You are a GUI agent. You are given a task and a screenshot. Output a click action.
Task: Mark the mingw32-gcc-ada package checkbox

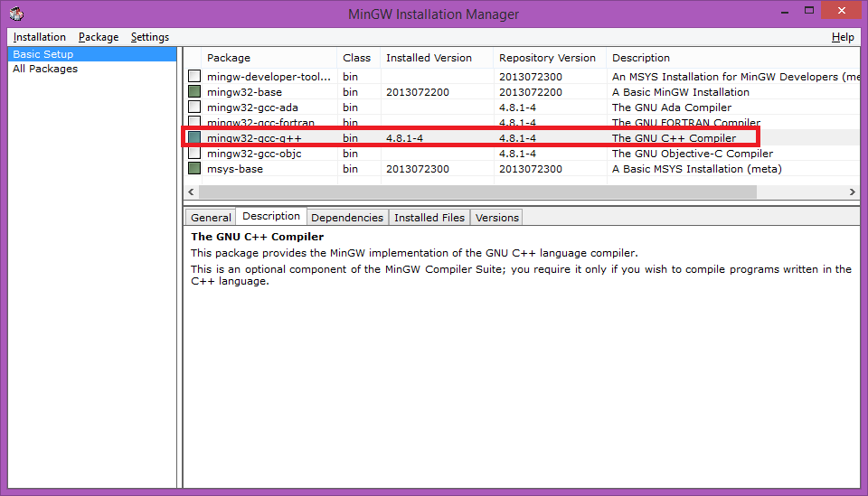click(x=194, y=107)
